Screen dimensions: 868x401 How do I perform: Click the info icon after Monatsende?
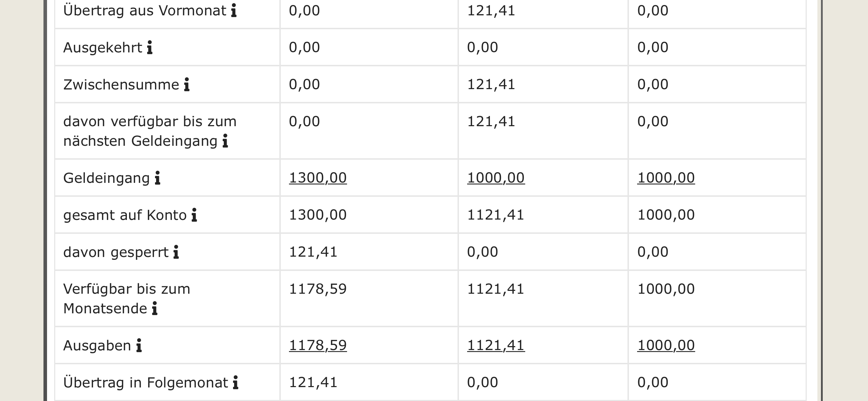coord(155,309)
